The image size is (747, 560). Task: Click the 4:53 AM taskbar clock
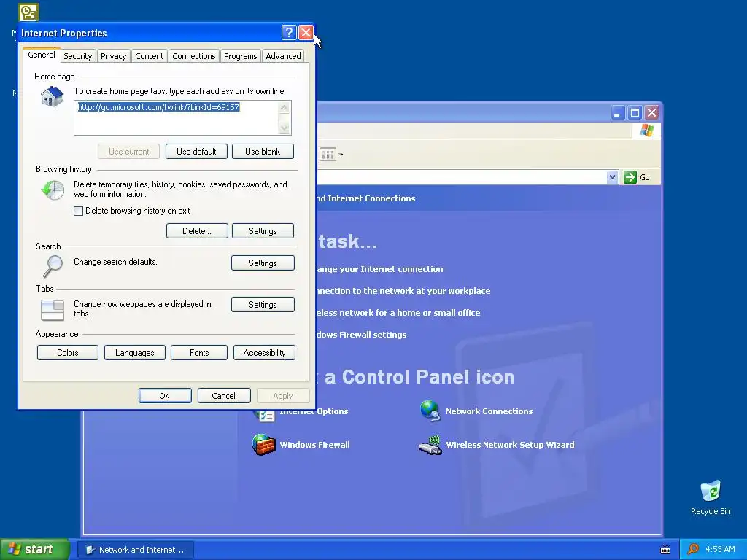[720, 549]
